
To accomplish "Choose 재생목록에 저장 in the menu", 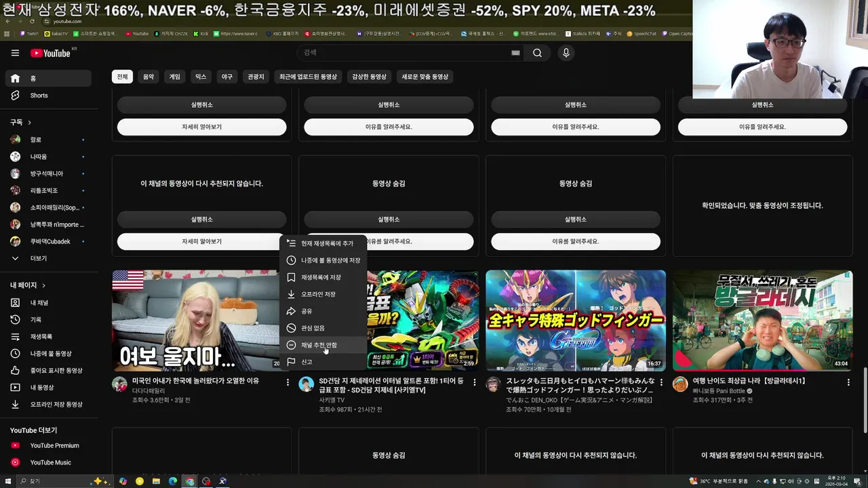I will click(x=323, y=277).
